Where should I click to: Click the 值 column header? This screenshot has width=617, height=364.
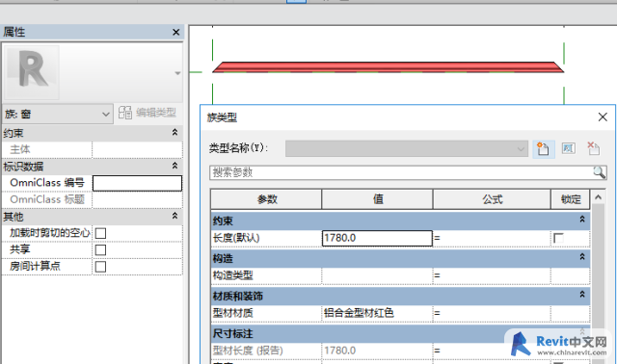[x=377, y=199]
